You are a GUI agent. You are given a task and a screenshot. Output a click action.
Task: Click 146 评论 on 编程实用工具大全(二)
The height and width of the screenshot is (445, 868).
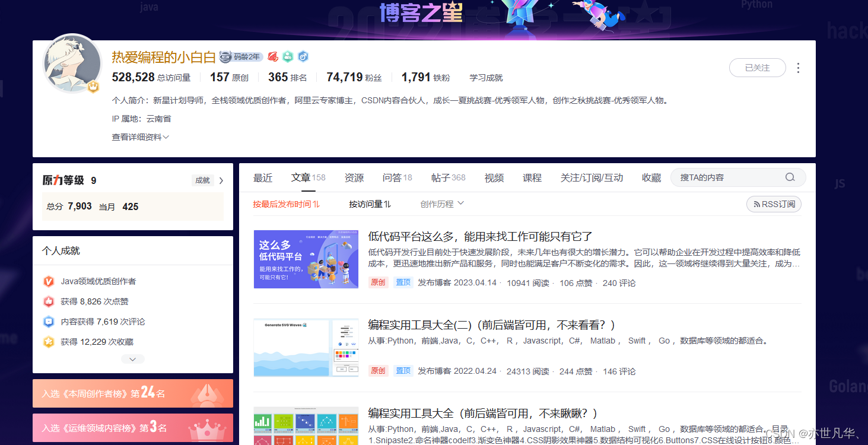point(619,371)
